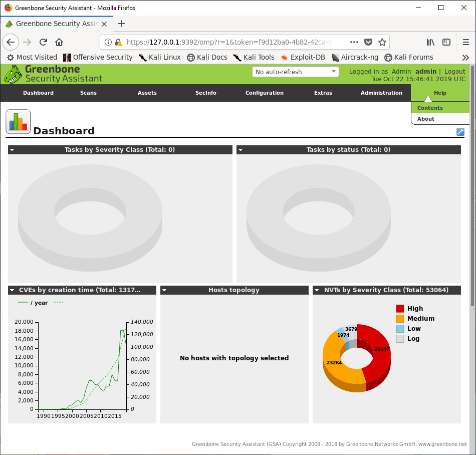Open the Kali Docs bookmark
This screenshot has width=476, height=455.
(x=207, y=57)
